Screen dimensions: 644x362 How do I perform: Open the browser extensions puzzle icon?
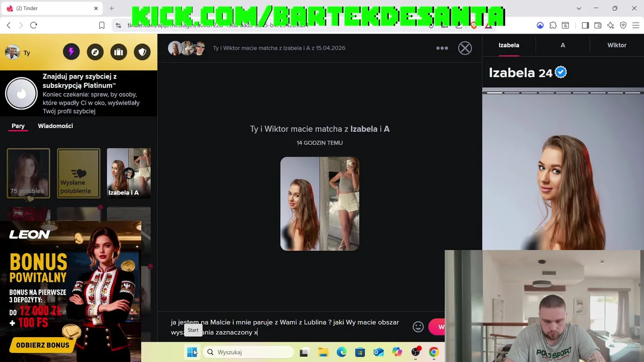(553, 25)
